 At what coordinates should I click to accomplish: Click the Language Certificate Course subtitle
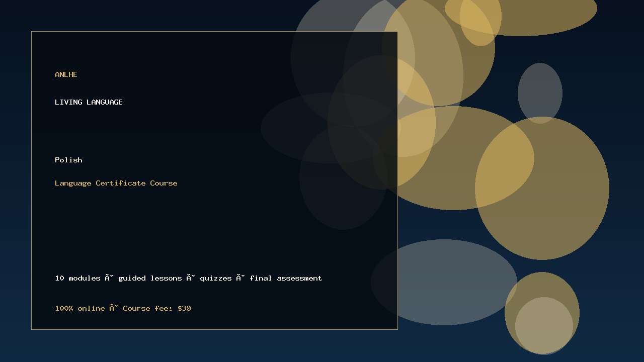click(x=116, y=183)
